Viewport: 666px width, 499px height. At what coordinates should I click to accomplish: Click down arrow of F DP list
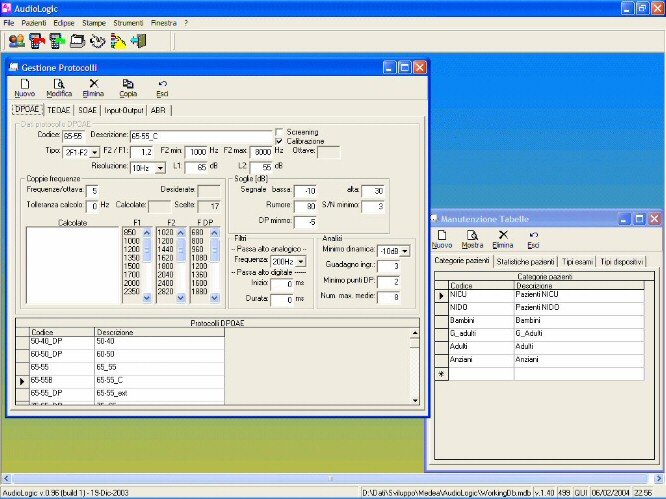tap(214, 298)
